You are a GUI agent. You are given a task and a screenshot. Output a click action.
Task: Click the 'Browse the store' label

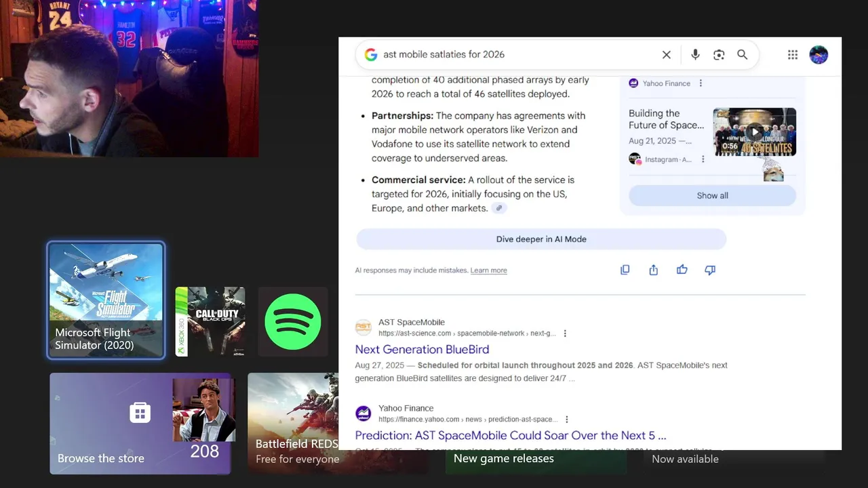click(x=101, y=459)
